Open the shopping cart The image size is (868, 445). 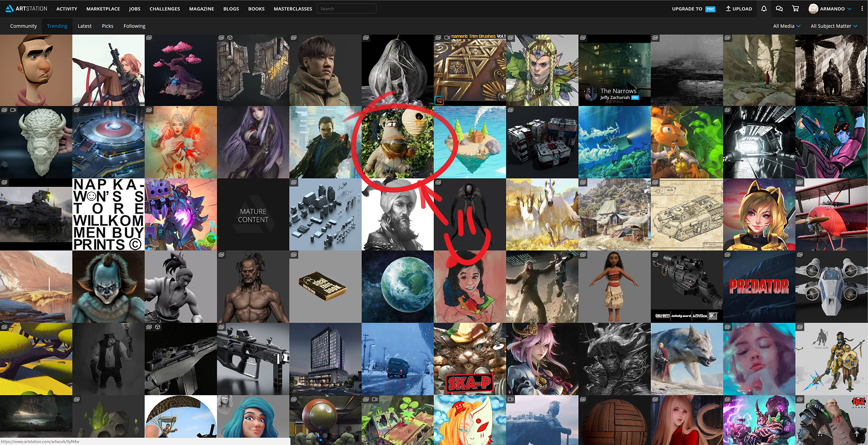click(x=796, y=9)
